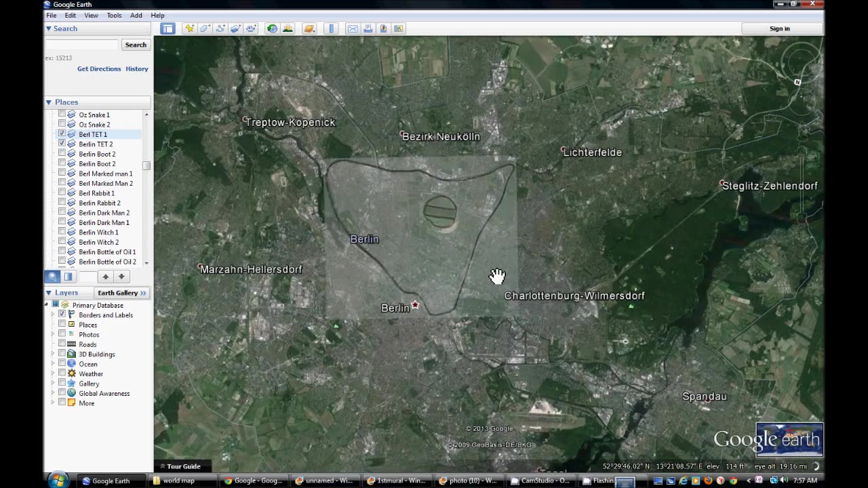Enable the Photos layer checkbox
The width and height of the screenshot is (868, 488).
click(x=62, y=335)
